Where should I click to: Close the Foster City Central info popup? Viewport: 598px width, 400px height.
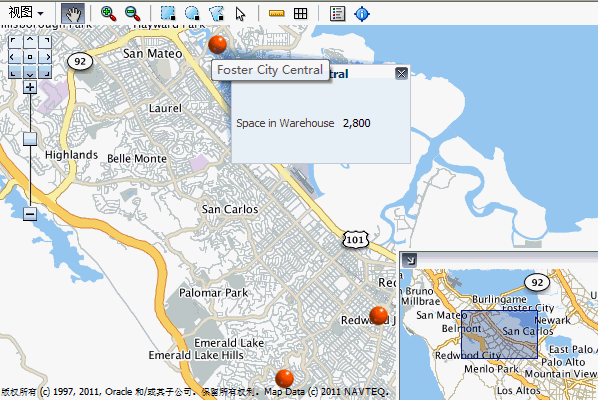[x=401, y=73]
